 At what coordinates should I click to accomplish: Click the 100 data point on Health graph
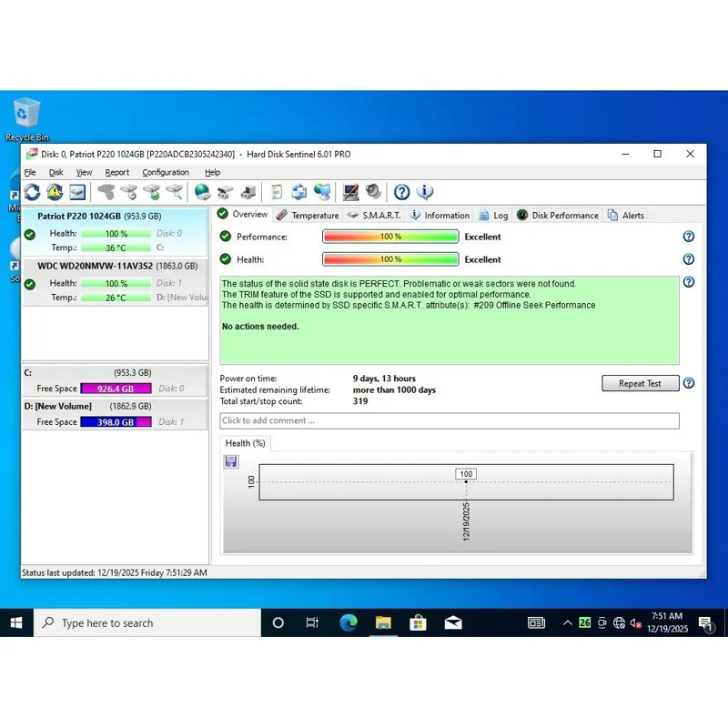tap(466, 481)
